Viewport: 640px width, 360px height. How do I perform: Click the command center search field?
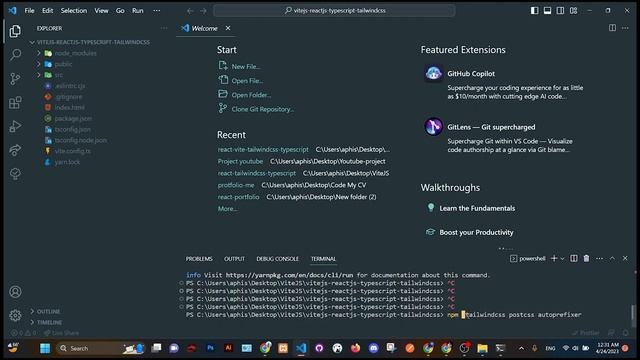(334, 11)
